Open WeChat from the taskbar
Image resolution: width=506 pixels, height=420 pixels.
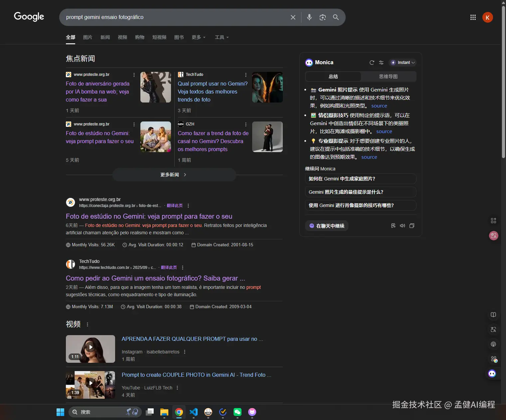(x=238, y=412)
